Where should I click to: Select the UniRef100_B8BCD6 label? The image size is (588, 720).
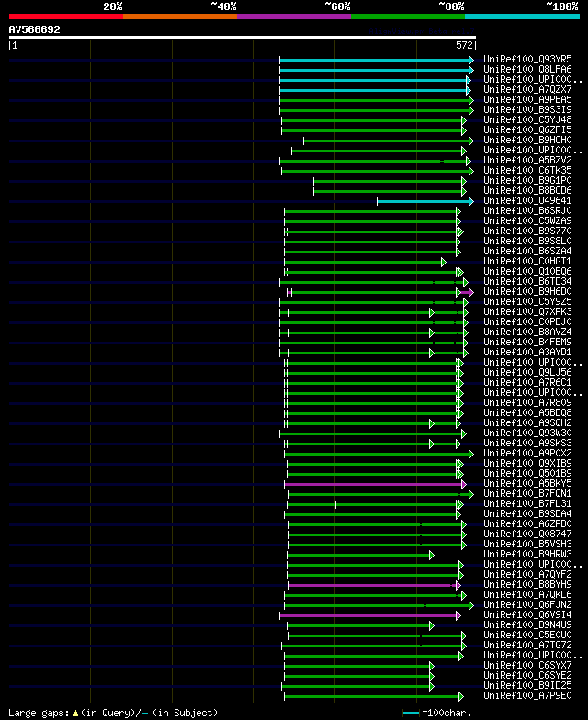(x=527, y=191)
